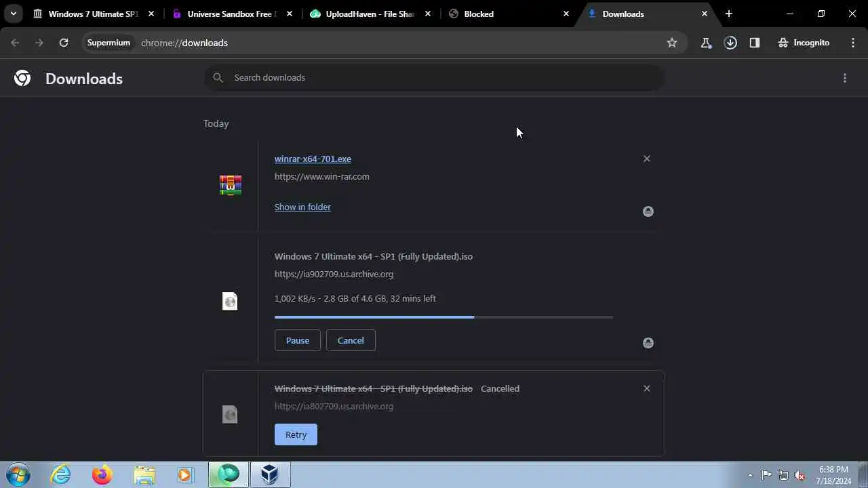868x488 pixels.
Task: Open Windows Media Player on taskbar
Action: (185, 474)
